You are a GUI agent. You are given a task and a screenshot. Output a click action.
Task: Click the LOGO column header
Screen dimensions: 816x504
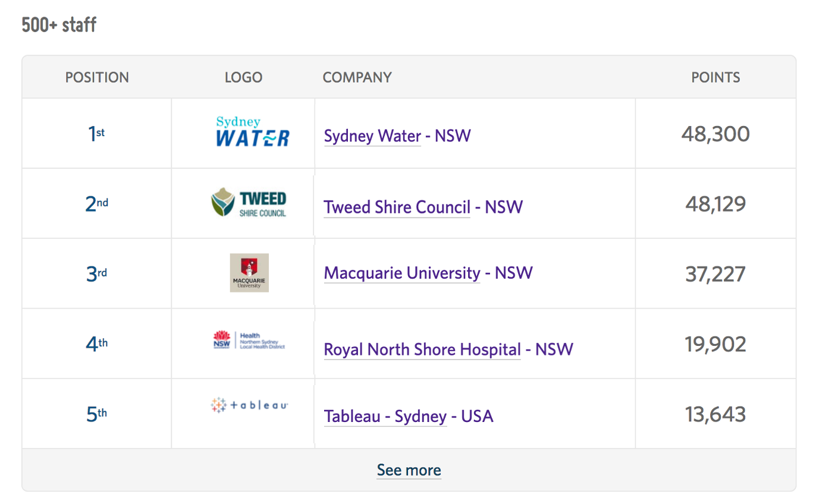pyautogui.click(x=243, y=77)
